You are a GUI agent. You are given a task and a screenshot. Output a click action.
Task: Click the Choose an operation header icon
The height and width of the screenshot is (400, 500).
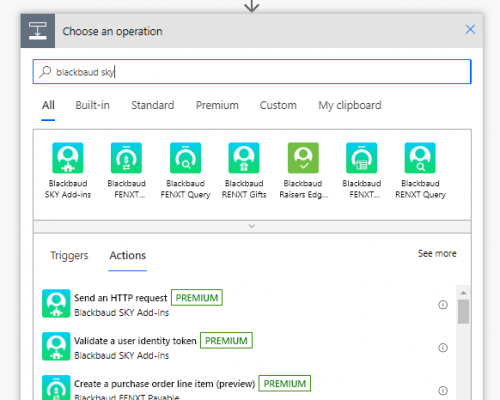tap(38, 31)
